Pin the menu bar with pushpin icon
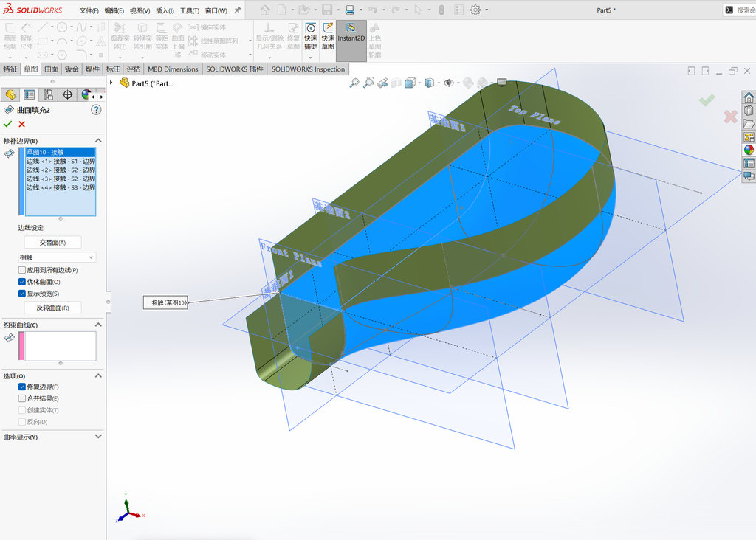 [x=237, y=10]
